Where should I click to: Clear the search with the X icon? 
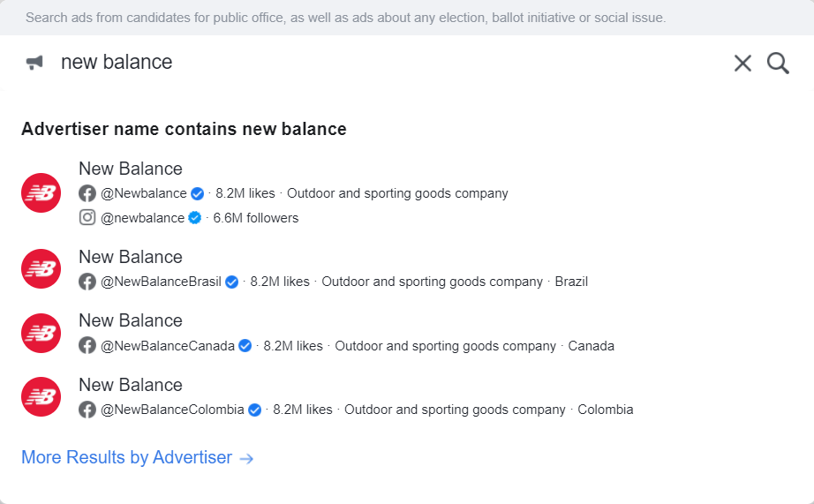pos(742,64)
